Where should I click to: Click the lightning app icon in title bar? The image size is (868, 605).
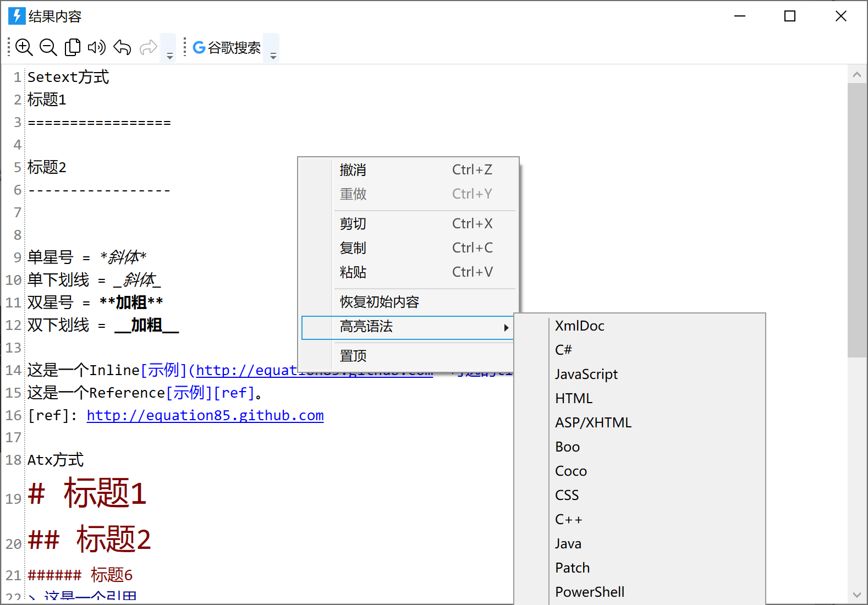[x=17, y=16]
